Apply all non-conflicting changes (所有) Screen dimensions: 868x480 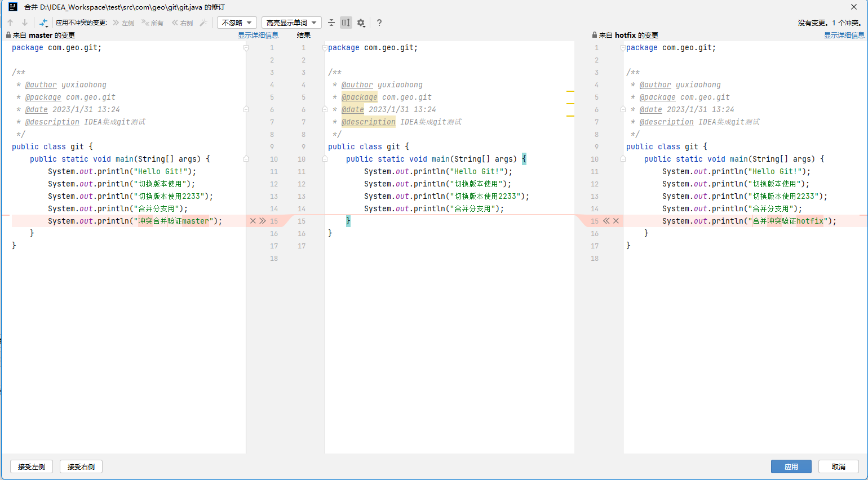click(x=152, y=23)
